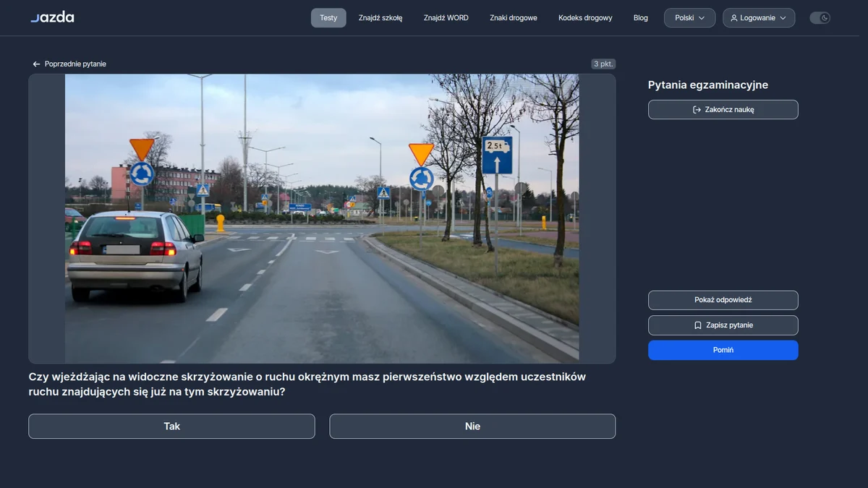Open the Testy tab
The width and height of the screenshot is (868, 488).
[328, 18]
